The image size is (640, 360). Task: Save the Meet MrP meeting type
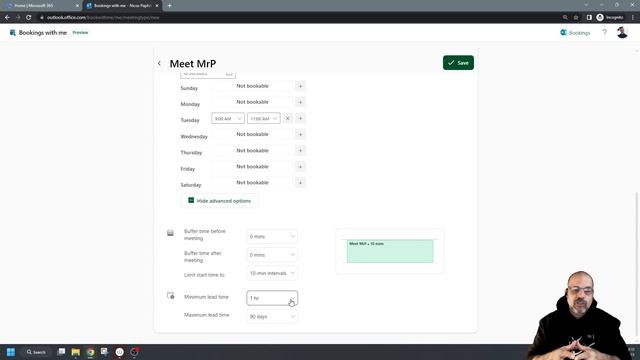tap(458, 63)
